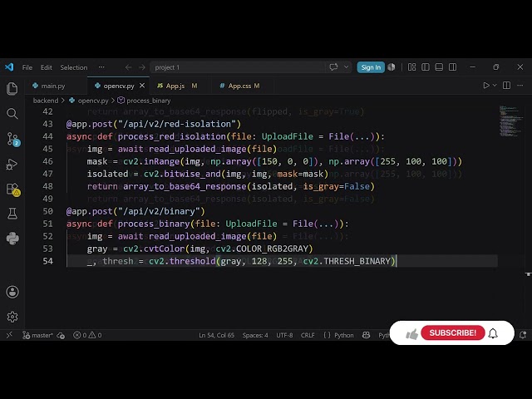Viewport: 532px width, 399px height.
Task: Open the Edit menu
Action: [47, 67]
